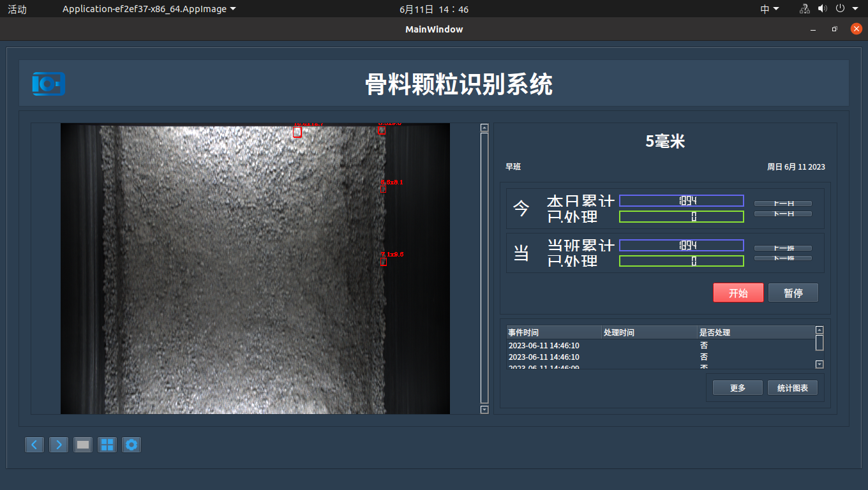Click event table scroll up arrow

819,330
